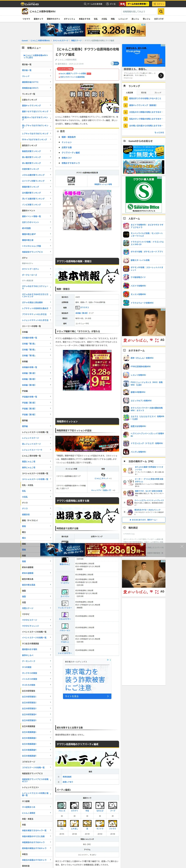Open モンスト攻略Wiki popular game link
Image resolution: width=186 pixels, height=868 pixels.
[138, 294]
